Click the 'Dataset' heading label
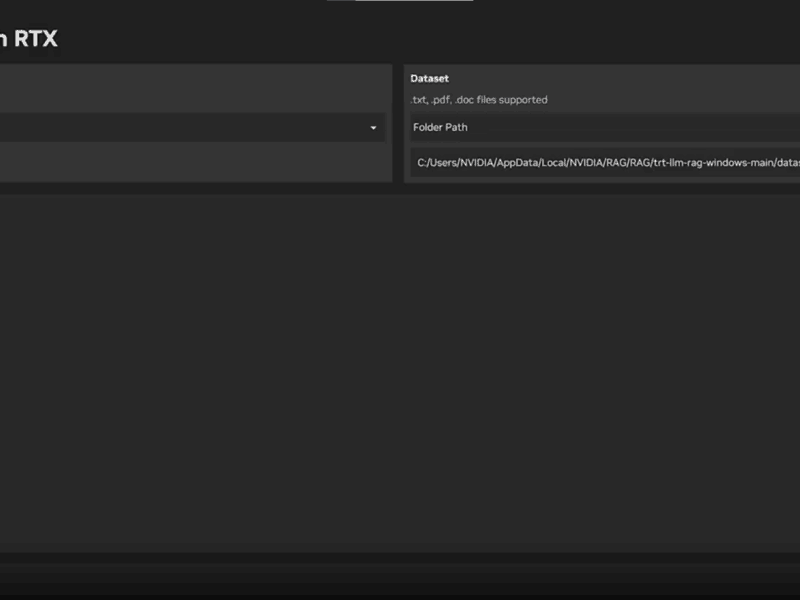Image resolution: width=800 pixels, height=600 pixels. (x=430, y=79)
